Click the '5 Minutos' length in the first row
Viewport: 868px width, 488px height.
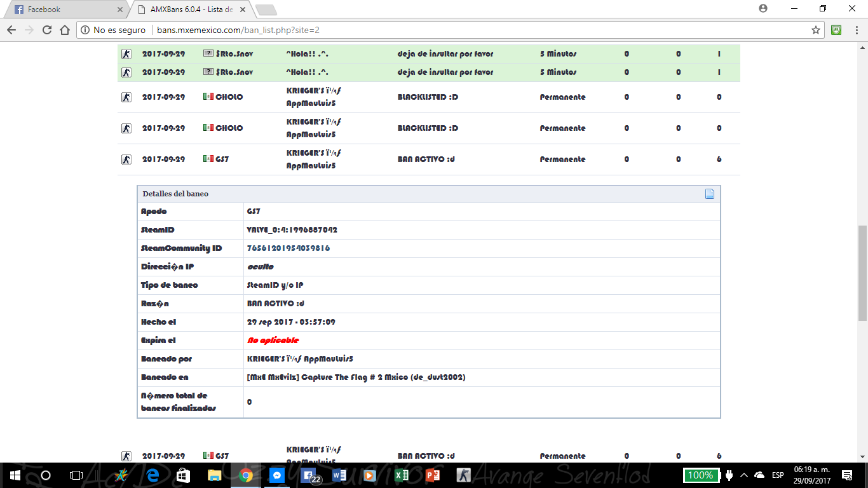(x=559, y=54)
